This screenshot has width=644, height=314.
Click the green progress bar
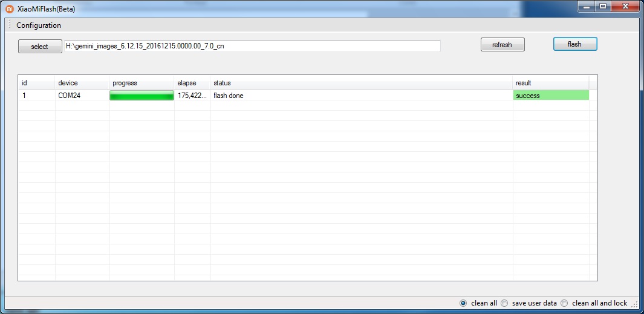pyautogui.click(x=141, y=96)
